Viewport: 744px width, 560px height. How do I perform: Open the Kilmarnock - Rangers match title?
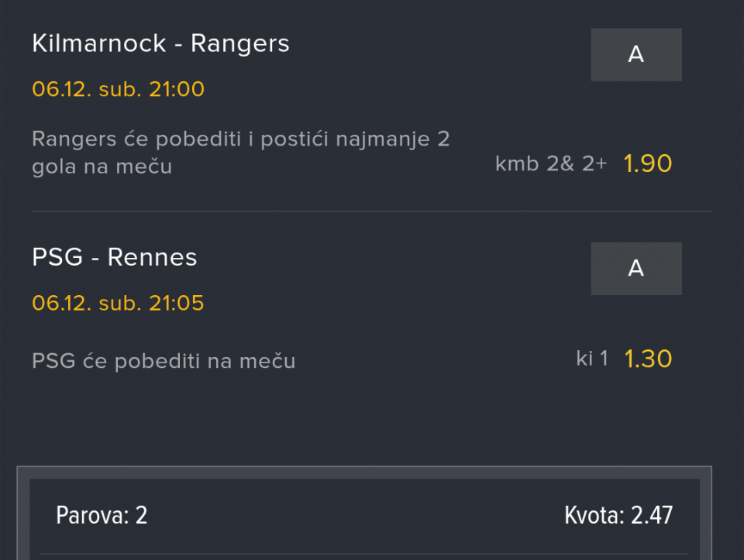(160, 43)
